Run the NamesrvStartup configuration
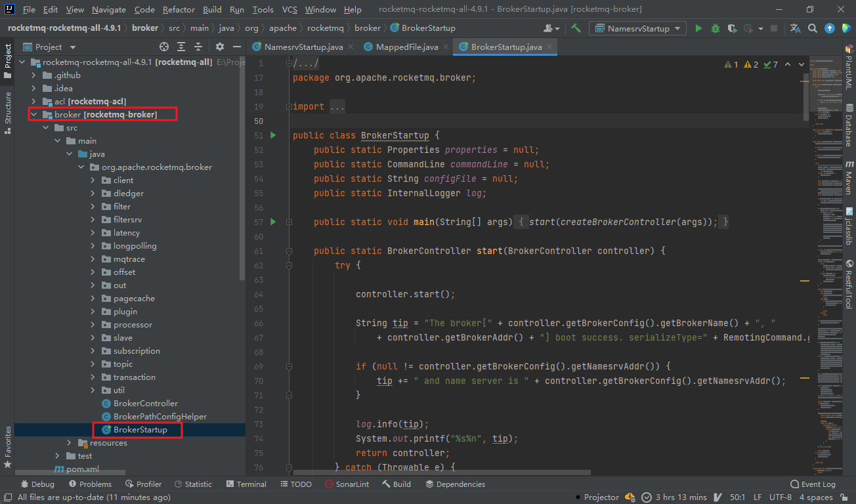The image size is (856, 504). click(698, 28)
